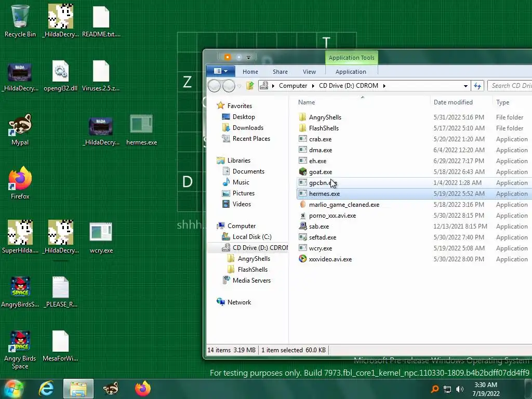Select the Viruses.2.5.z archive on desktop
Image resolution: width=532 pixels, height=399 pixels.
pyautogui.click(x=101, y=76)
